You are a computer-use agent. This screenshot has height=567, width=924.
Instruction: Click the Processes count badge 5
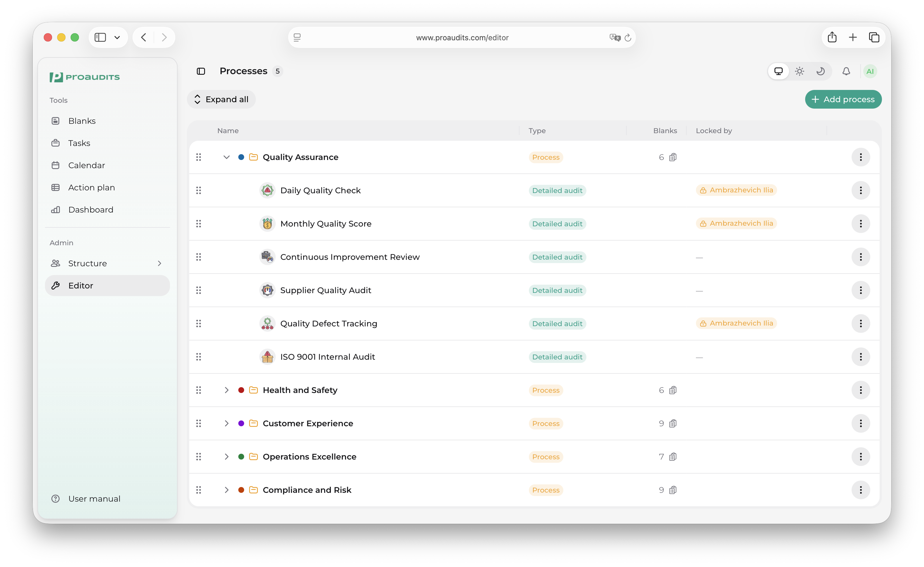pos(277,71)
